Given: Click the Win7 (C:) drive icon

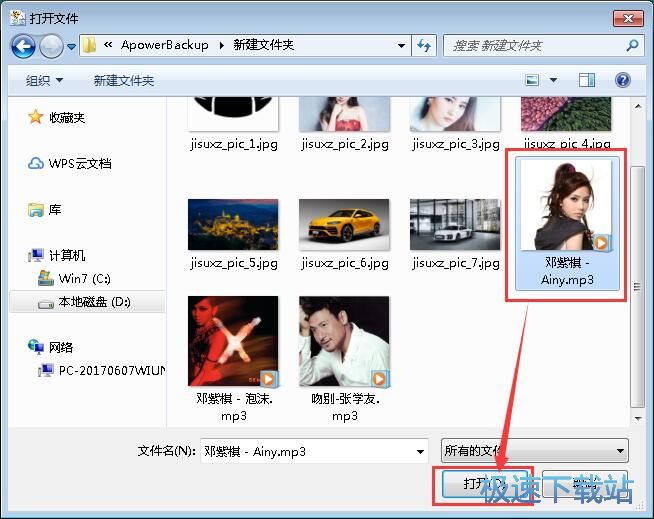Looking at the screenshot, I should click(x=46, y=278).
